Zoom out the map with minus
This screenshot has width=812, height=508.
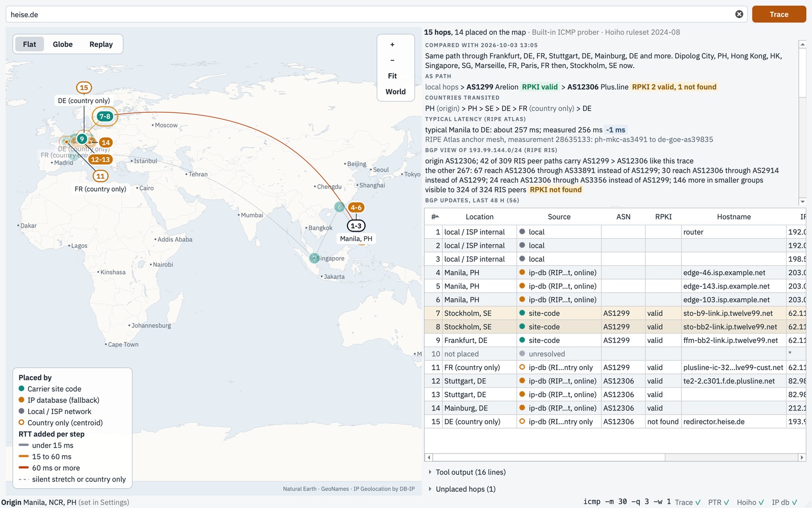tap(392, 60)
